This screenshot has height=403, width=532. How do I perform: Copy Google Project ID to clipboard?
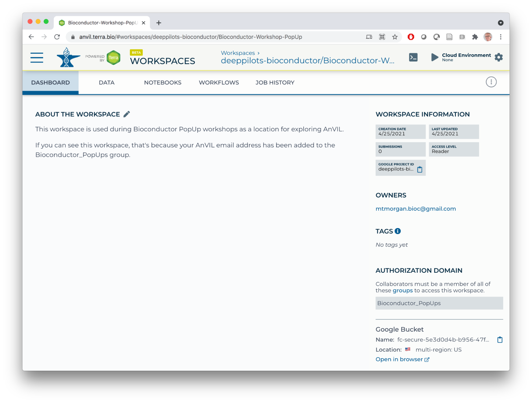(x=420, y=169)
